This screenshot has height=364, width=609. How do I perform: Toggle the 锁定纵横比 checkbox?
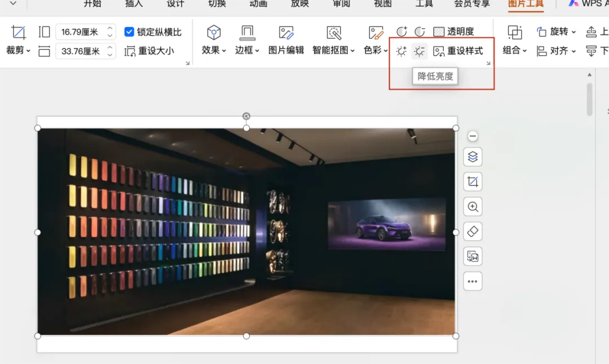tap(129, 32)
